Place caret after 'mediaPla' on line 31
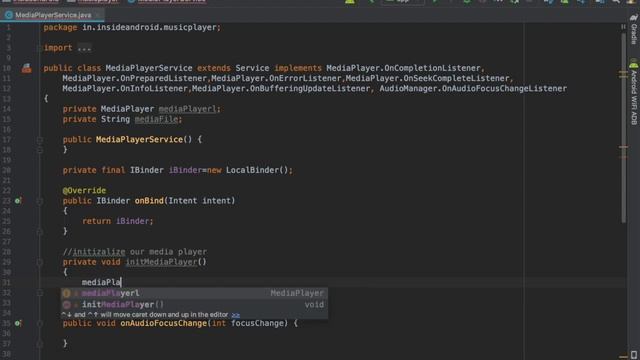Viewport: 640px width, 360px height. pos(121,282)
